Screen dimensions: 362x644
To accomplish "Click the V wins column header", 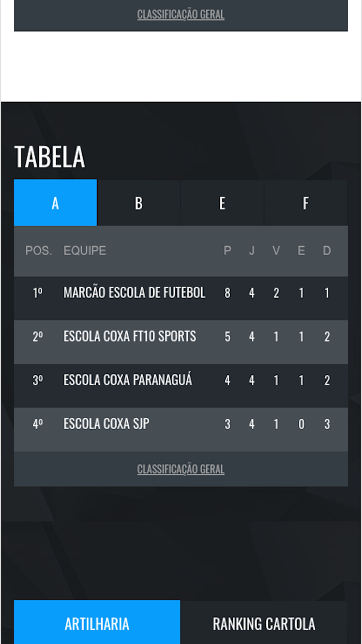I will pos(276,251).
